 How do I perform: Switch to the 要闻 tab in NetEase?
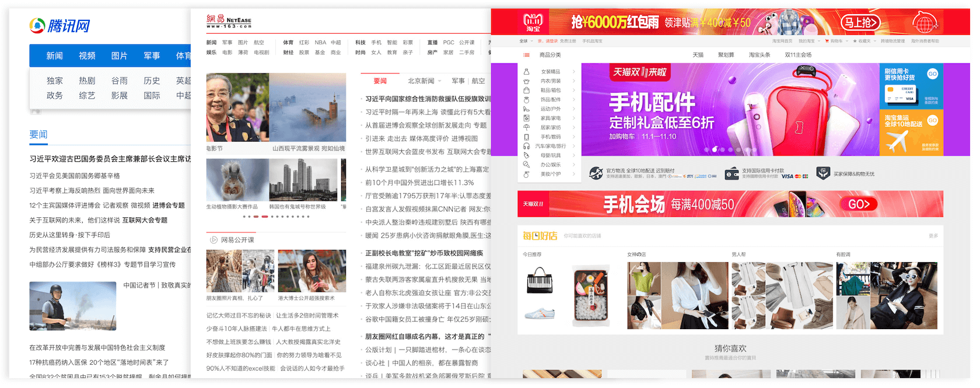[380, 81]
